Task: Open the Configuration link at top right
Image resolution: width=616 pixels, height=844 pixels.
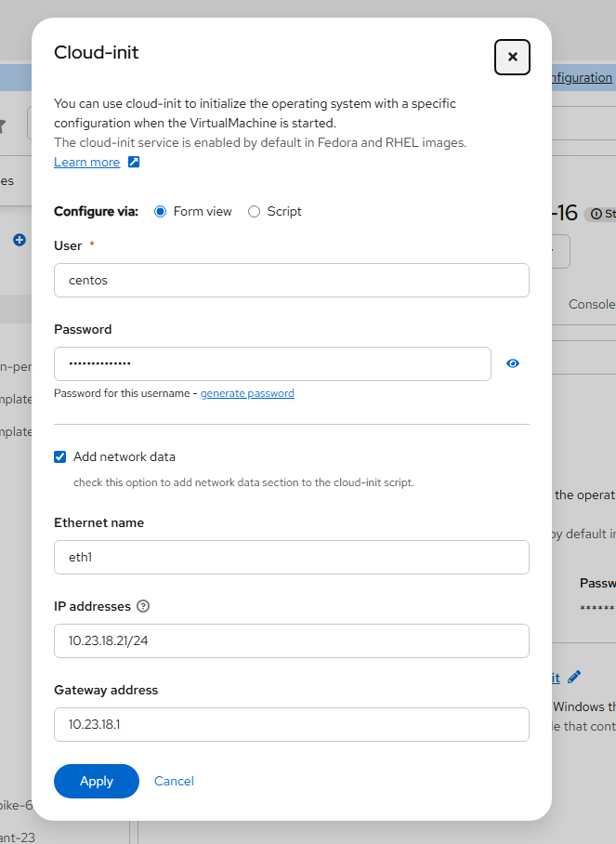Action: (x=583, y=78)
